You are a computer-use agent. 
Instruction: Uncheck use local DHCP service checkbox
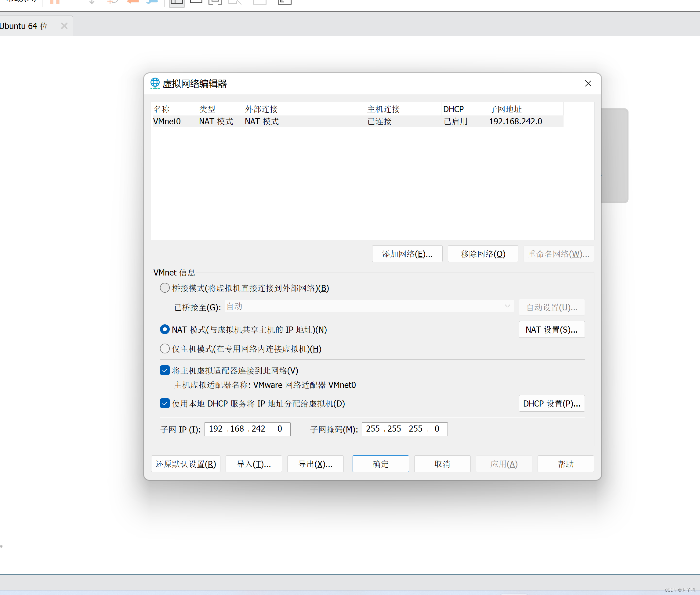pos(165,403)
